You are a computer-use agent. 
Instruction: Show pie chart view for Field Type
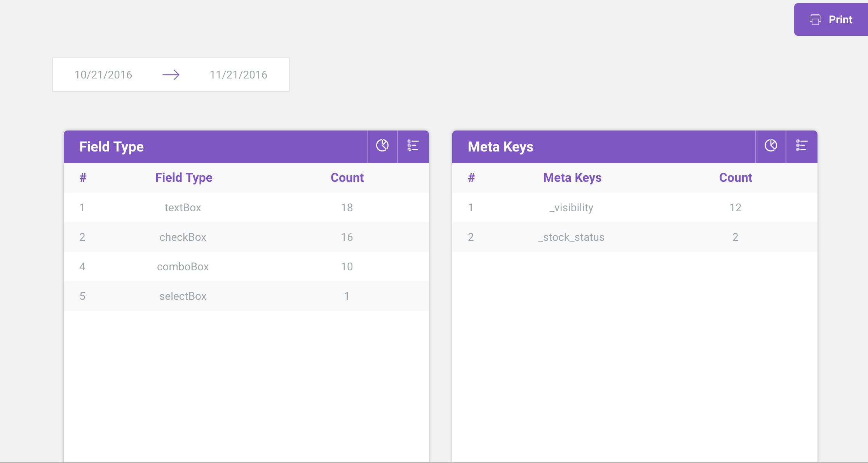point(382,146)
